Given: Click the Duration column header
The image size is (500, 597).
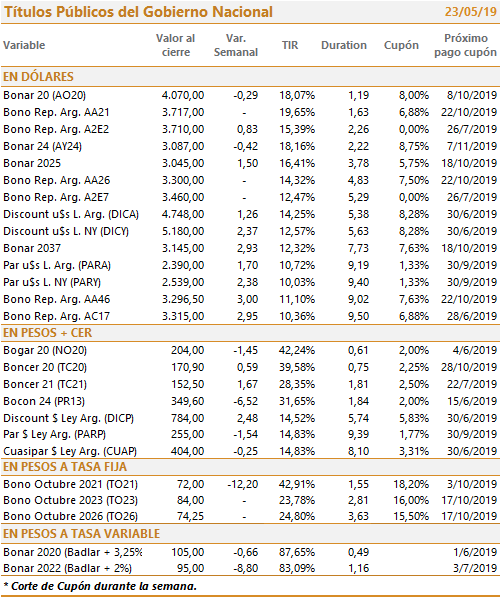Looking at the screenshot, I should tap(344, 45).
